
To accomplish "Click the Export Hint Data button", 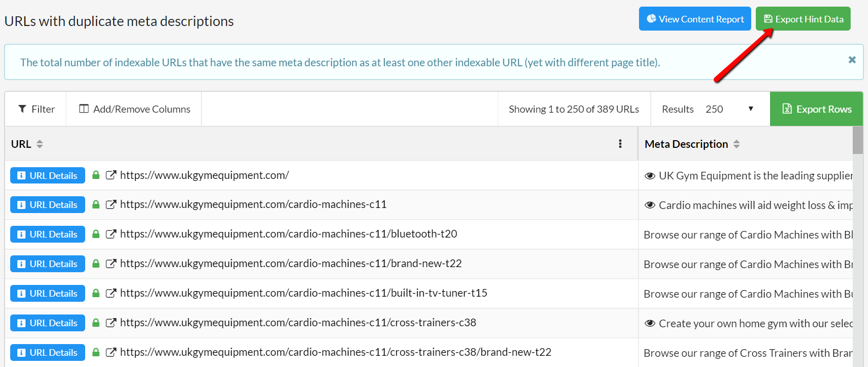I will click(803, 19).
